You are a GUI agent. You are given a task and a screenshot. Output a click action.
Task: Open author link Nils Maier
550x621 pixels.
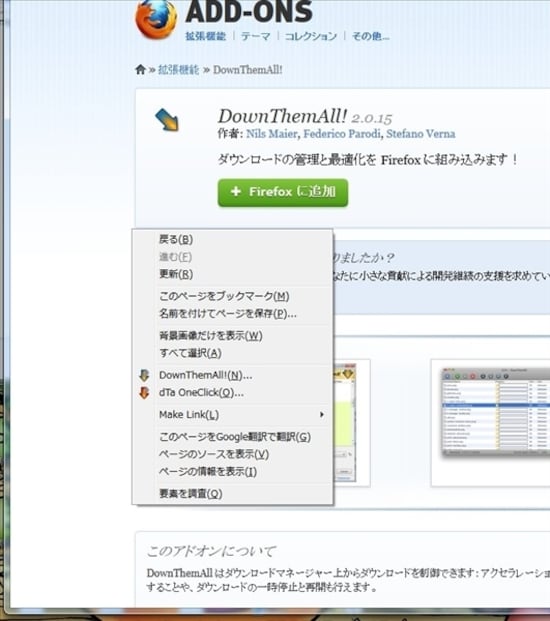pos(271,134)
